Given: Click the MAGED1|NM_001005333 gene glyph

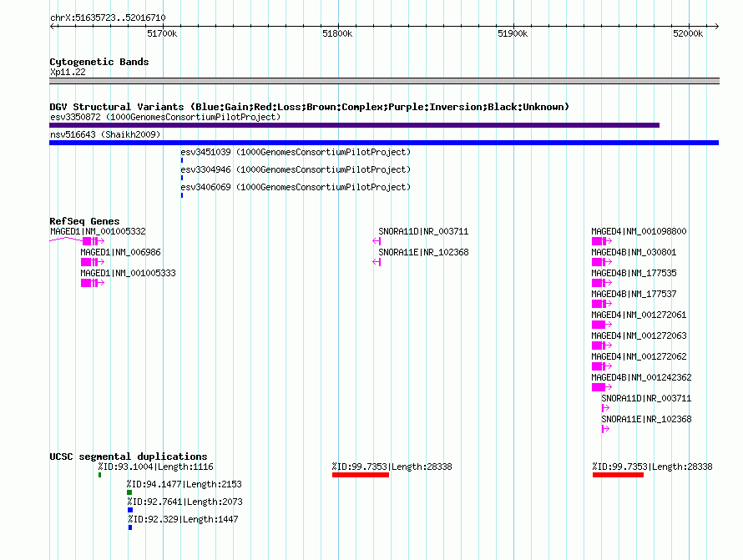Looking at the screenshot, I should (93, 283).
